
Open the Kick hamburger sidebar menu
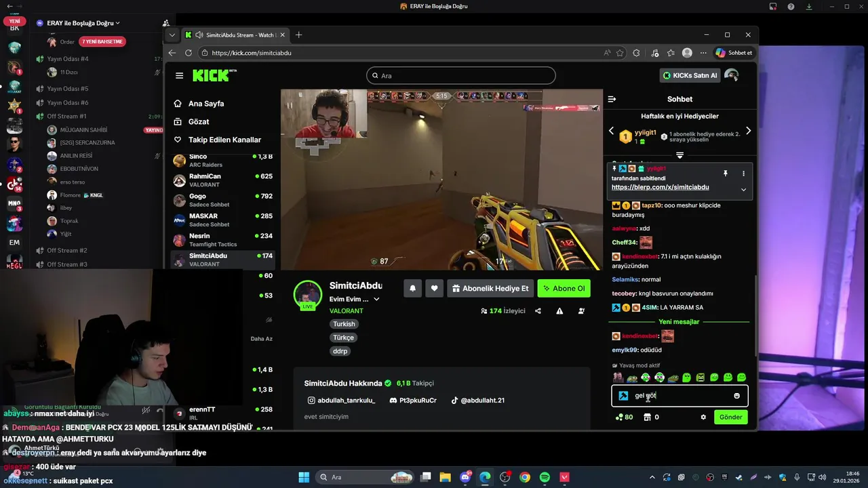tap(179, 76)
